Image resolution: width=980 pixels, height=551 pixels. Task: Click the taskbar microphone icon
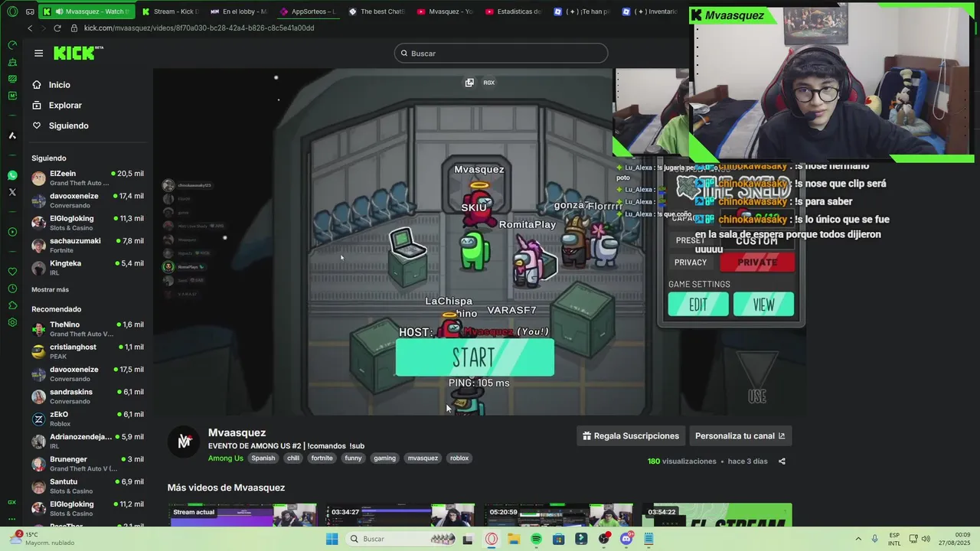[x=874, y=539]
